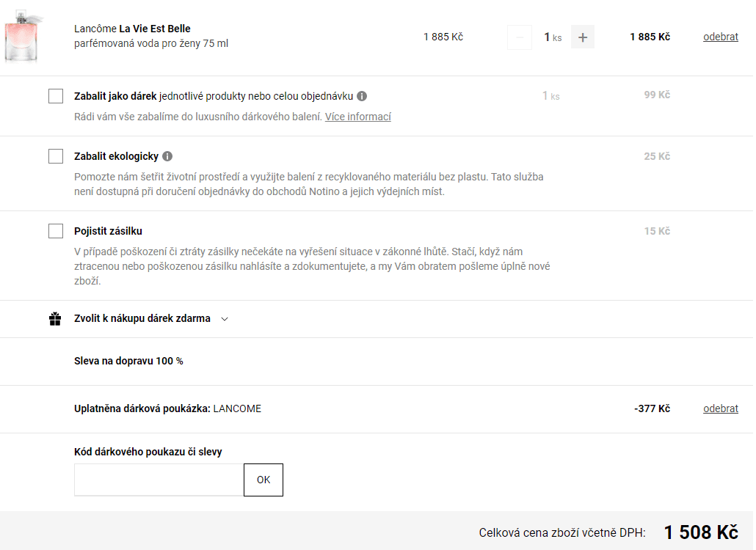Click 'Celková cena zboží včetně DPH:' label
Image resolution: width=756 pixels, height=550 pixels.
(562, 532)
